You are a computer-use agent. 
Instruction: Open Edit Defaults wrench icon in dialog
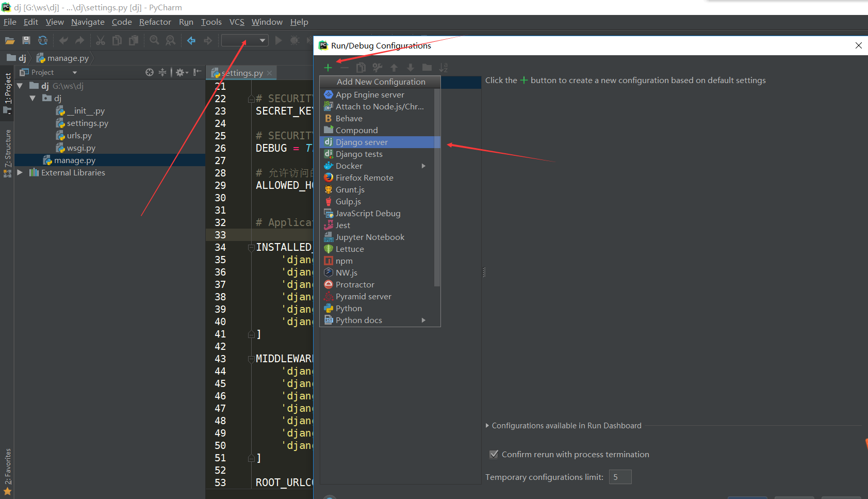378,68
